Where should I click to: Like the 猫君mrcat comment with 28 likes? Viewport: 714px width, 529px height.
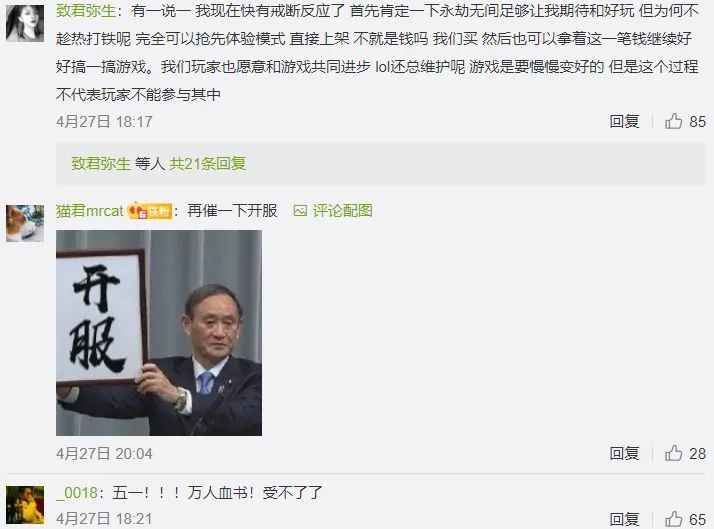673,453
